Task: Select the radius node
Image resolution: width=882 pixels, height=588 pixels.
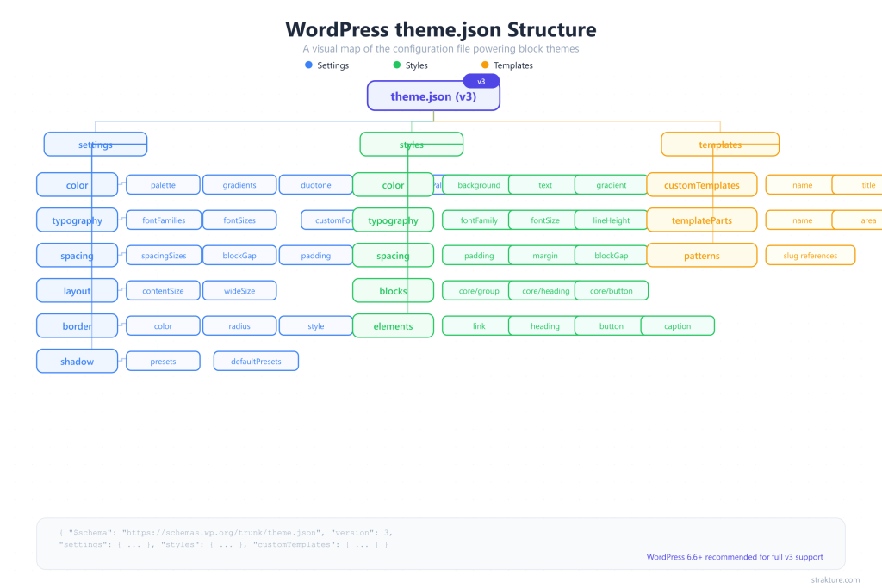Action: click(239, 326)
